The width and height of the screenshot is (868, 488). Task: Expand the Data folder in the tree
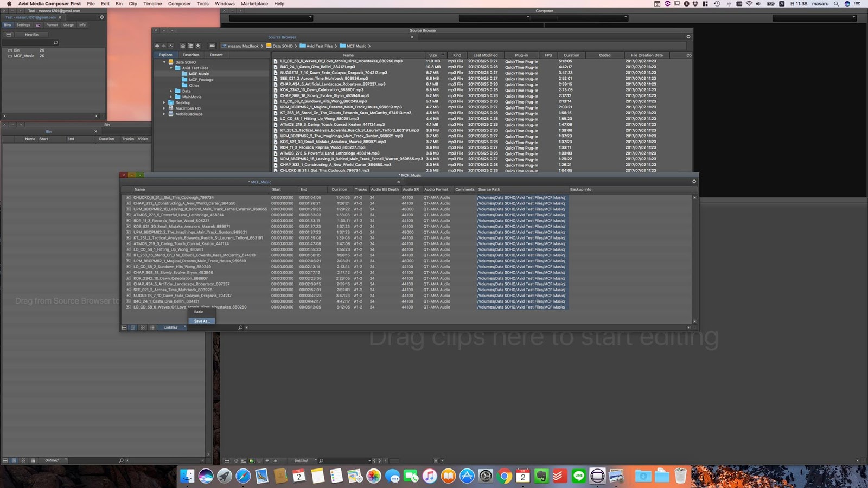(x=171, y=91)
